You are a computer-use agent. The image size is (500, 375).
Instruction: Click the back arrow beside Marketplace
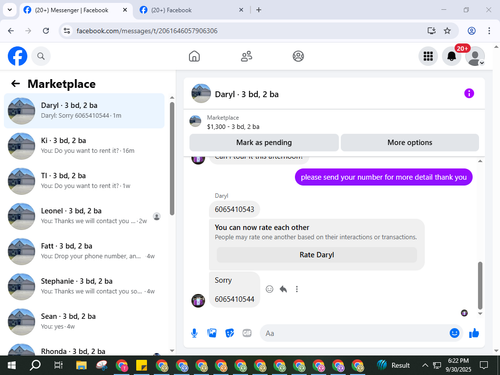(16, 84)
